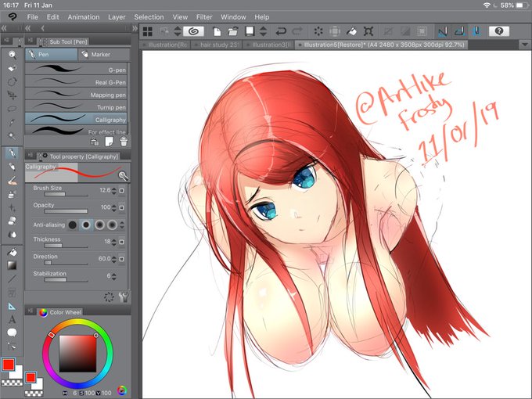
Task: Switch to the Marker sub tool tab
Action: (103, 54)
